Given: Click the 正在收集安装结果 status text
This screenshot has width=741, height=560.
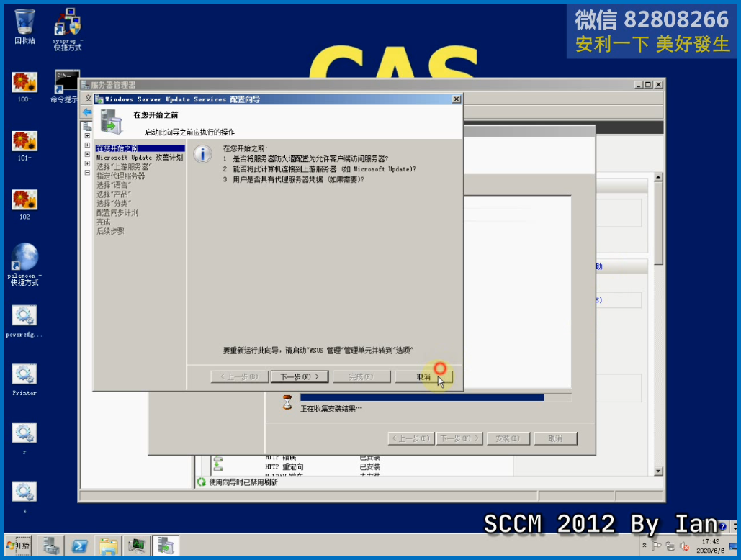Looking at the screenshot, I should (x=331, y=408).
